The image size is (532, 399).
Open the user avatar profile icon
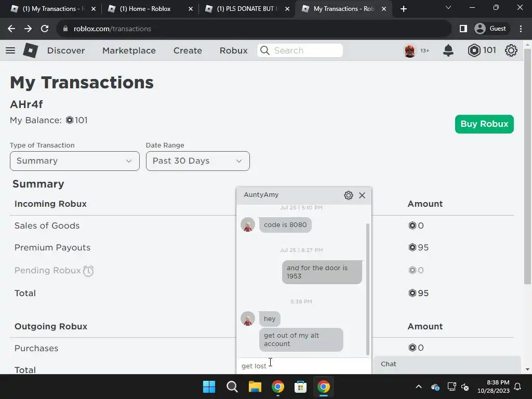(410, 50)
